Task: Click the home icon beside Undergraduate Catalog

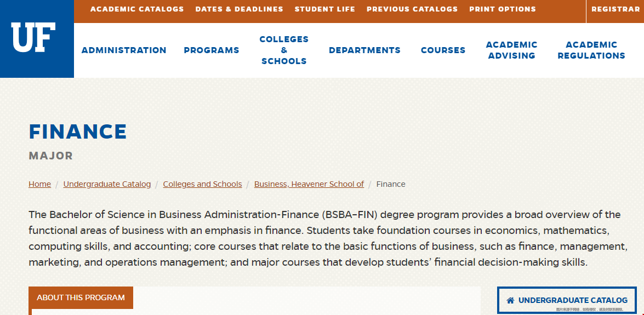Action: click(x=510, y=300)
